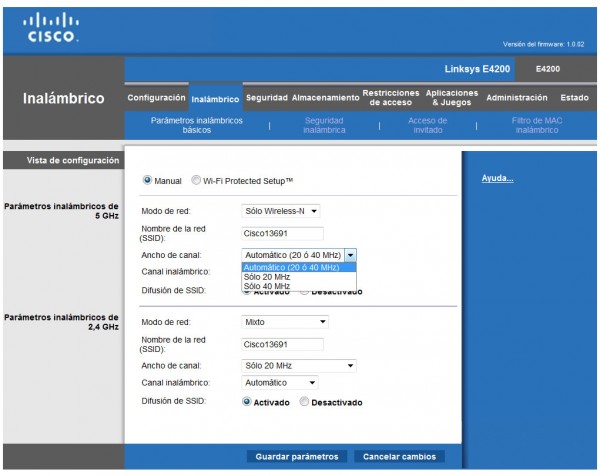Open the Ayuda help link
This screenshot has width=600, height=476.
[497, 178]
